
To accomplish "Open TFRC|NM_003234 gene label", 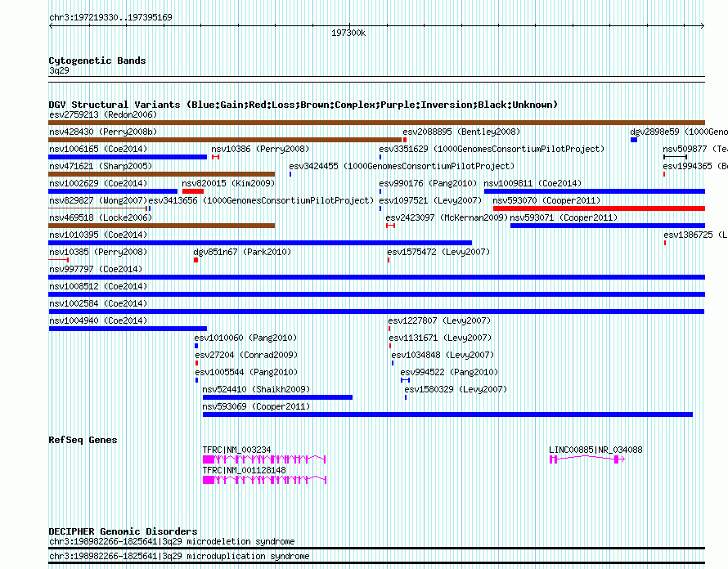I will click(x=236, y=450).
